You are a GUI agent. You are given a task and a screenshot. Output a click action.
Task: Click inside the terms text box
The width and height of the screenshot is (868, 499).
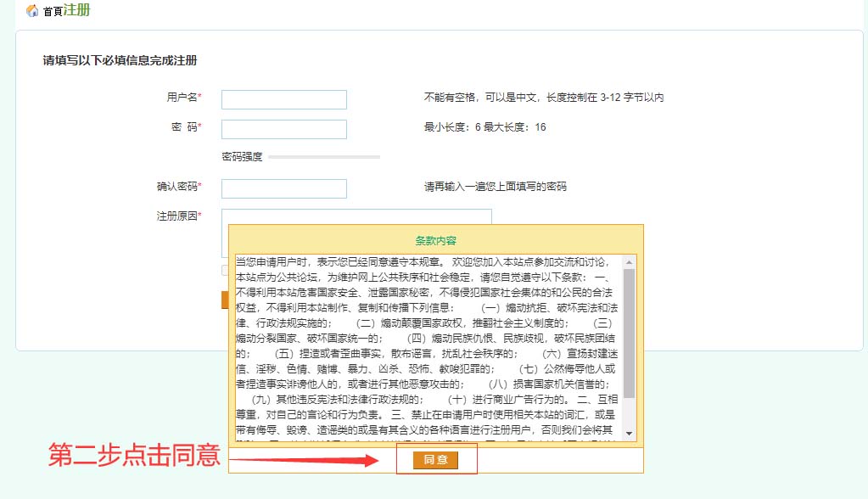click(x=428, y=348)
